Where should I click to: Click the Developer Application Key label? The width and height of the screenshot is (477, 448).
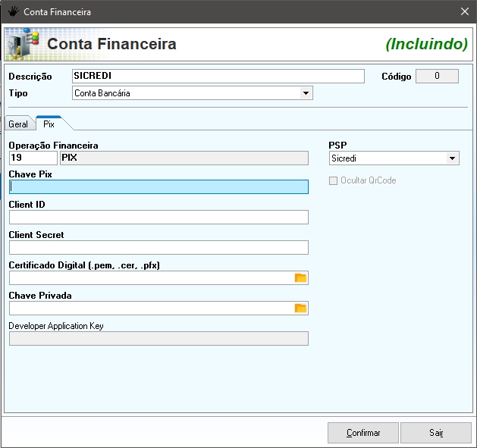[x=56, y=326]
